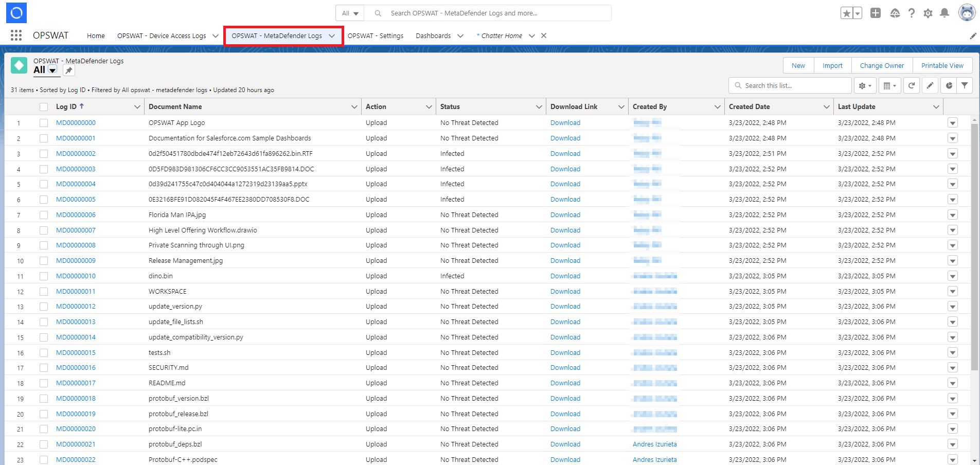View notifications bell icon
The width and height of the screenshot is (980, 465).
pos(945,13)
